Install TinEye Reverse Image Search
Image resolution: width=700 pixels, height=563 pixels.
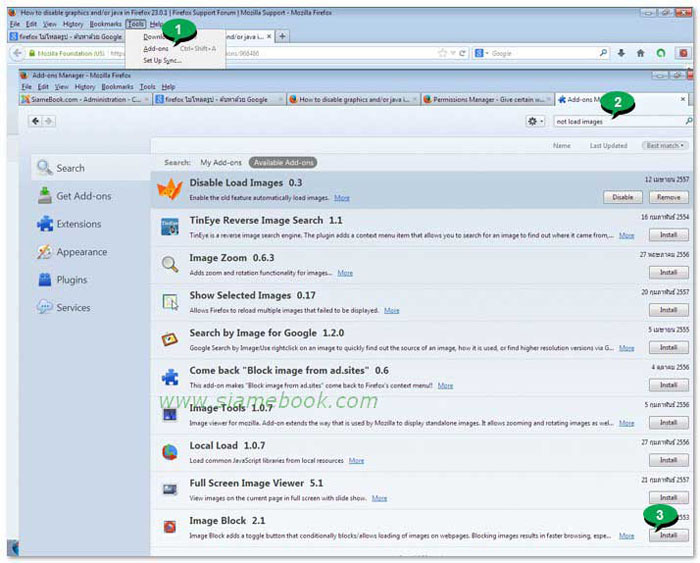click(x=669, y=234)
